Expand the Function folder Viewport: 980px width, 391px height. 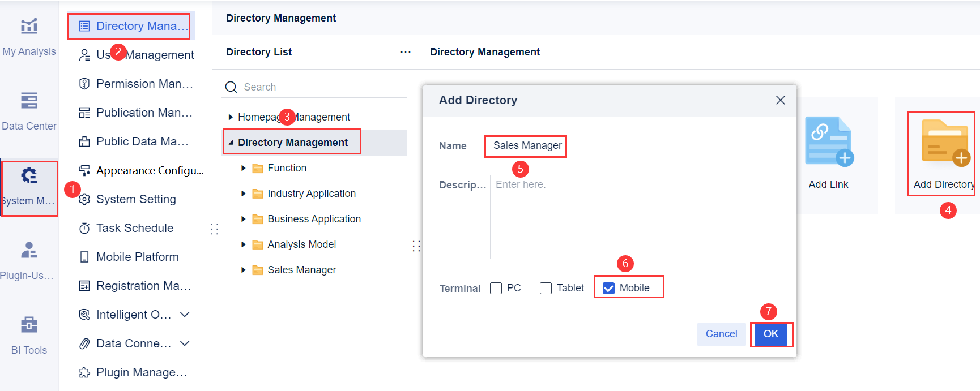(244, 168)
